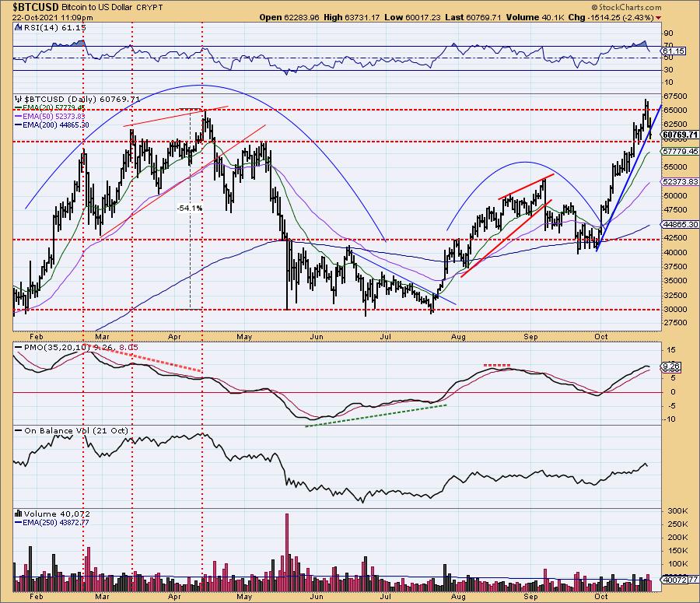Click the 55000 price axis label
700x603 pixels.
point(675,167)
